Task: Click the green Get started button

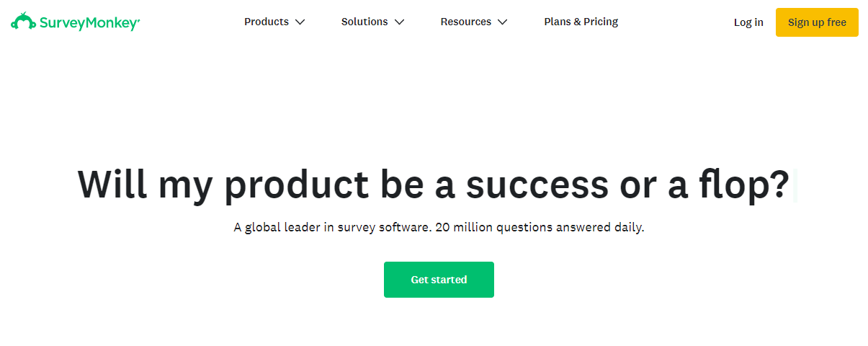Action: click(x=439, y=280)
